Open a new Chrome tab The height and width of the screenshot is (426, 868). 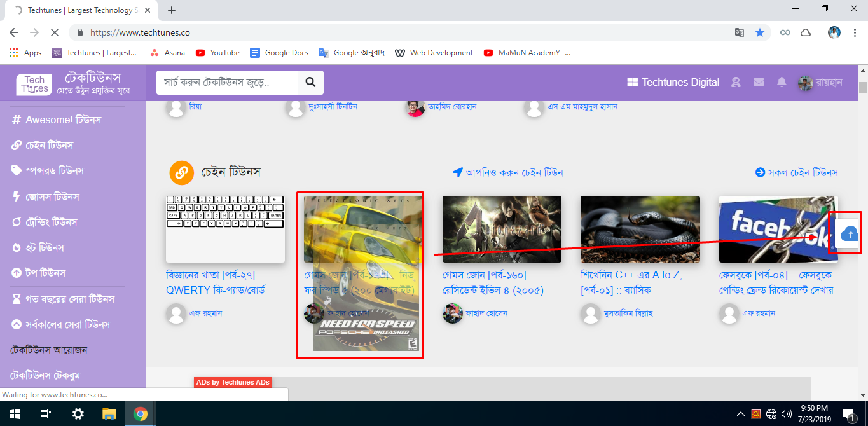[172, 10]
